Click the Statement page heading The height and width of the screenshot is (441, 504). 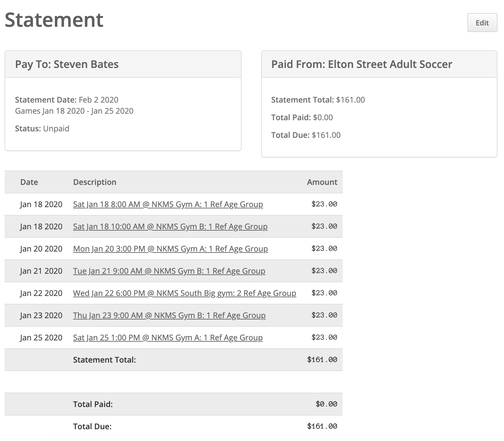(54, 20)
